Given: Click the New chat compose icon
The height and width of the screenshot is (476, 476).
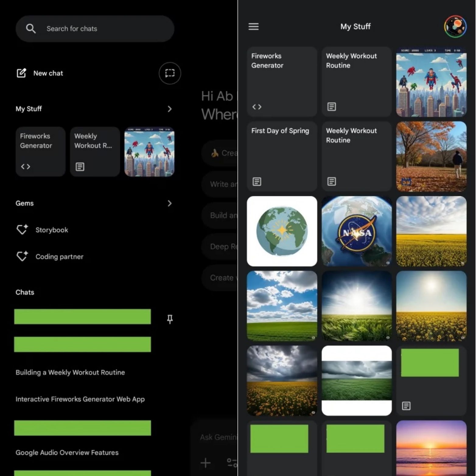Looking at the screenshot, I should click(21, 73).
